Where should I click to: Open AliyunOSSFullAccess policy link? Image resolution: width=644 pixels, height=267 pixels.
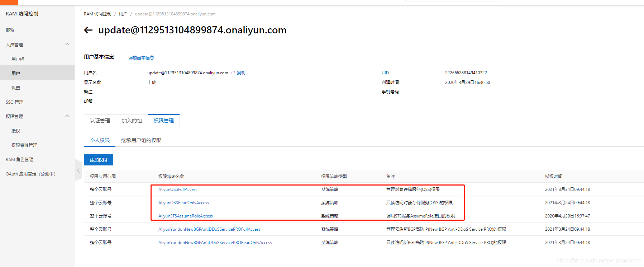coord(178,189)
